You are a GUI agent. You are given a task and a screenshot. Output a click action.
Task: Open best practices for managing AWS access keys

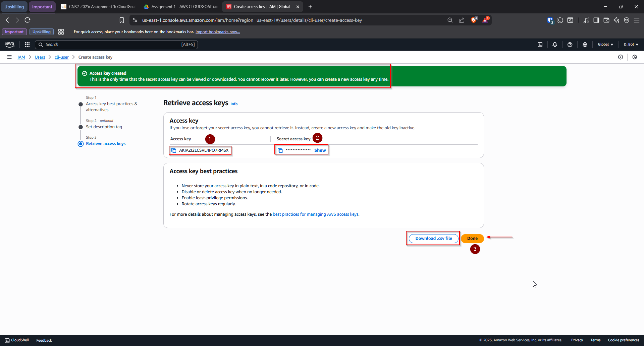point(315,214)
